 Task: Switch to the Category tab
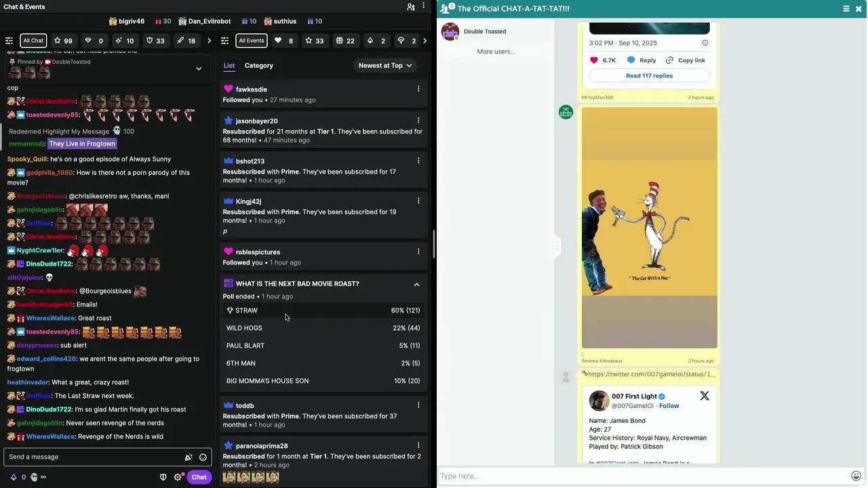(x=258, y=66)
